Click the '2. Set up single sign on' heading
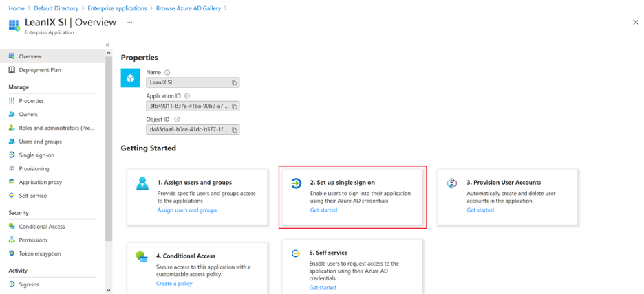This screenshot has width=644, height=294. 343,183
